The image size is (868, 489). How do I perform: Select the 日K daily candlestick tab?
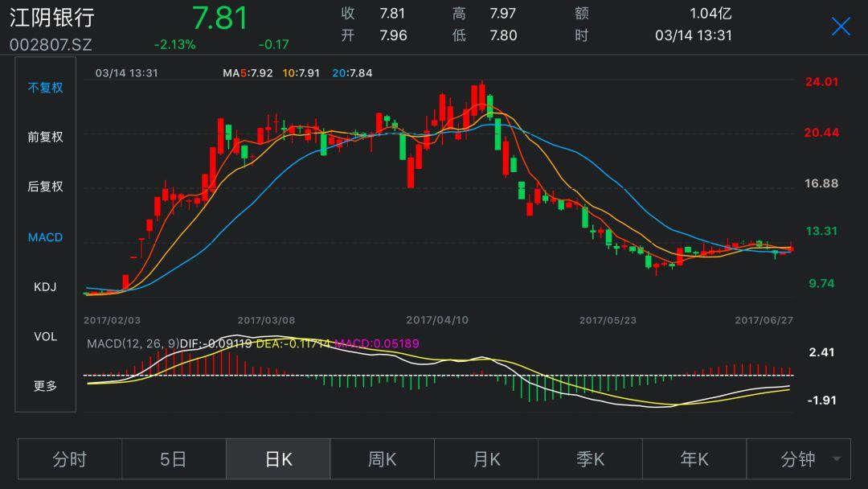tap(278, 459)
